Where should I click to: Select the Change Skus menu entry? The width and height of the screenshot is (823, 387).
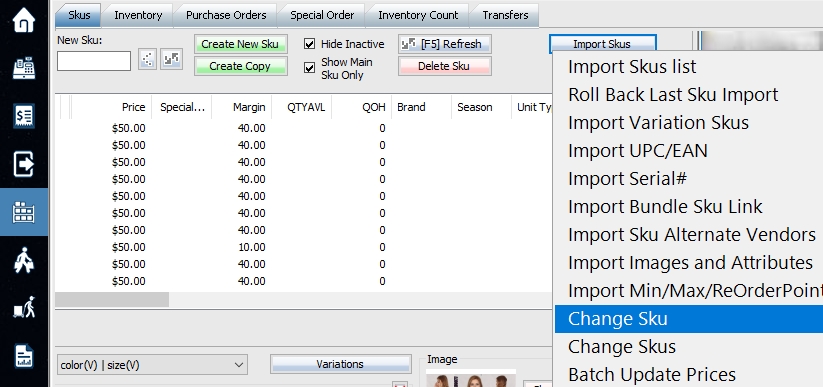point(689,347)
